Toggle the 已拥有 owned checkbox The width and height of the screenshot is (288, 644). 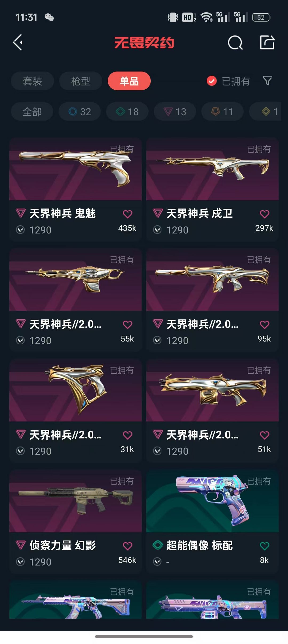211,81
